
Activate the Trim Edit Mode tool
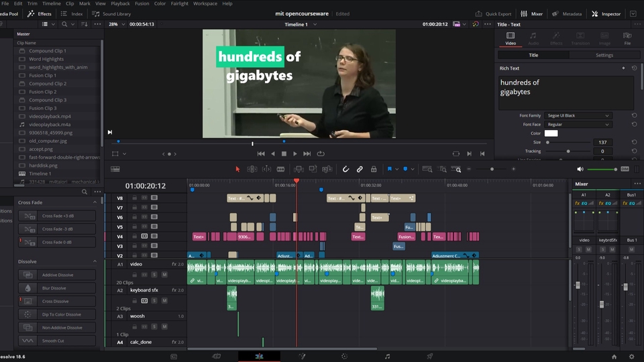coord(252,169)
